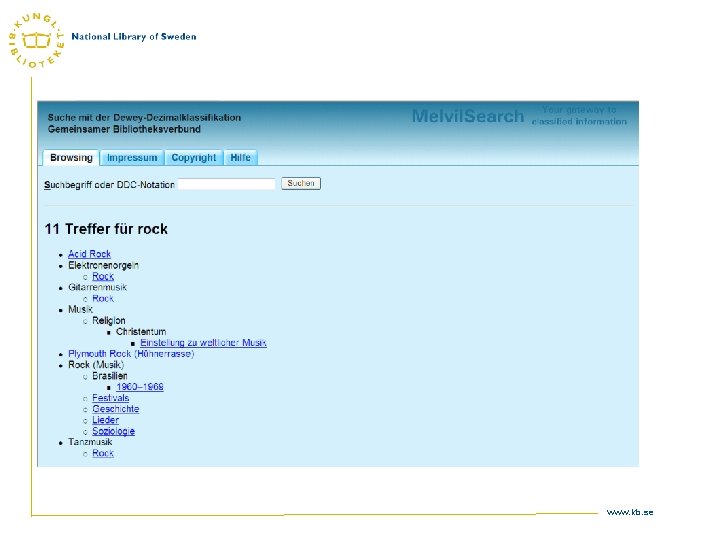Open Plymouth Rock (Hühnerrasse) link
720x540 pixels.
[x=131, y=354]
